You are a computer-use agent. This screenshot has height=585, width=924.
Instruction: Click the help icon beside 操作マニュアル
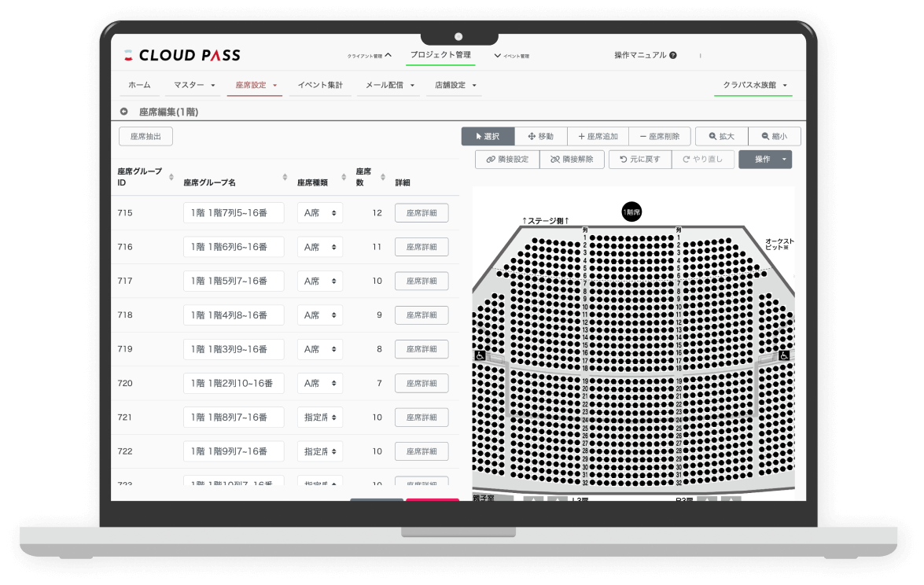(x=673, y=56)
